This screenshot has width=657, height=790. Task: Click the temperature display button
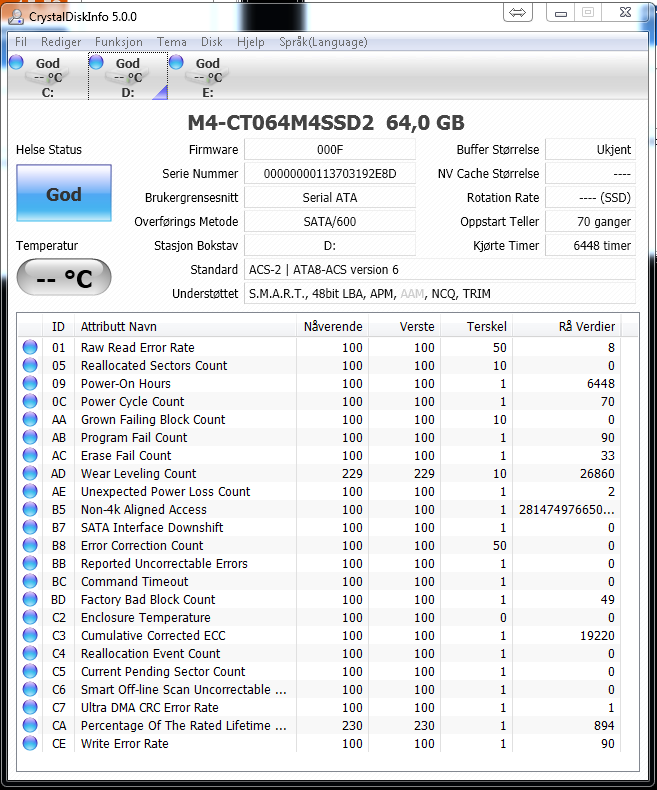click(64, 277)
